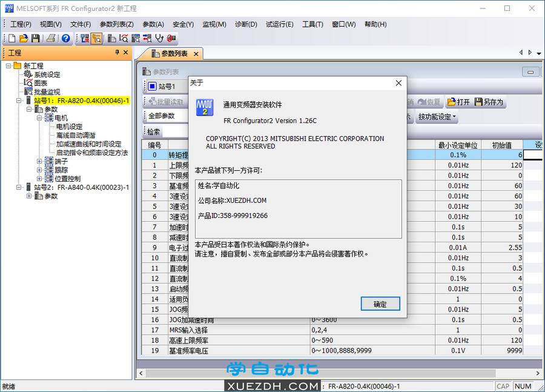Viewport: 545px width, 392px height.
Task: Select 启动指令和频率设定方法 tree item
Action: point(92,153)
